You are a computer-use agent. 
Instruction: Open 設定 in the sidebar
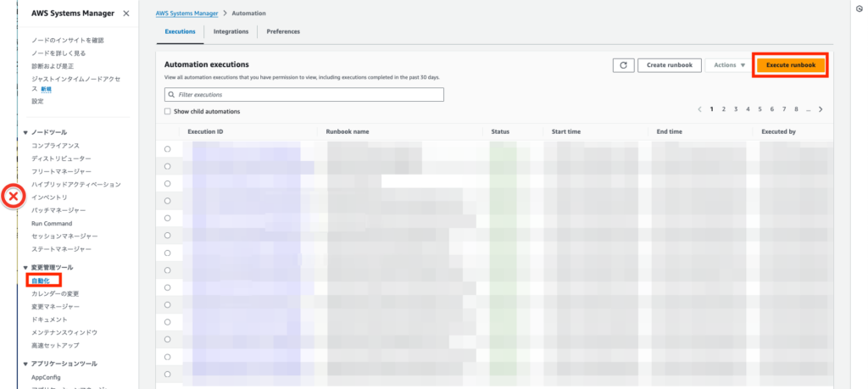[x=37, y=101]
